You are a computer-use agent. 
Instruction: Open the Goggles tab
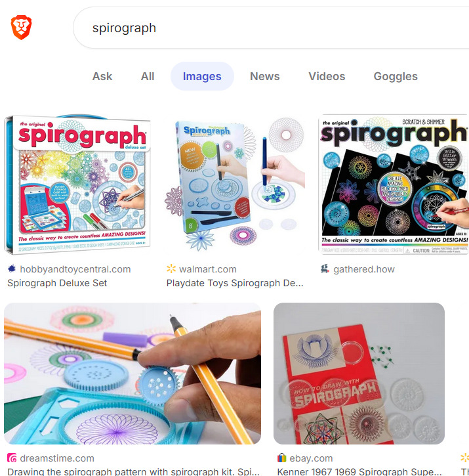click(x=396, y=76)
